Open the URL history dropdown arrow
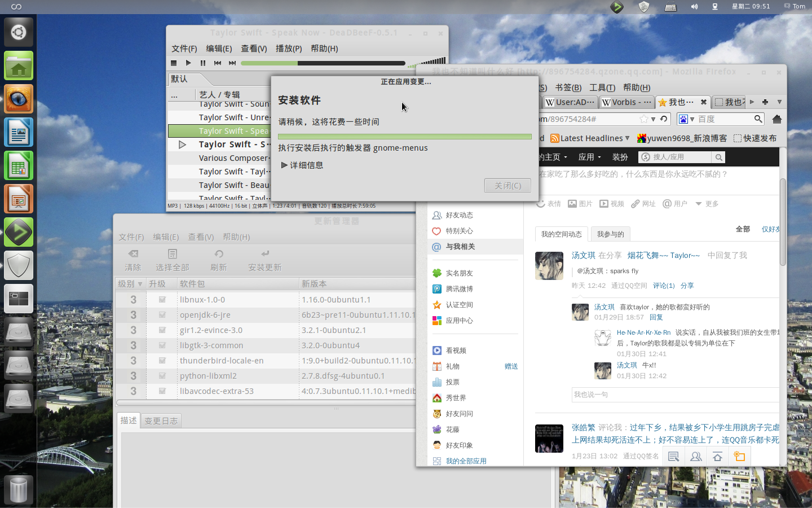Image resolution: width=812 pixels, height=508 pixels. tap(653, 119)
